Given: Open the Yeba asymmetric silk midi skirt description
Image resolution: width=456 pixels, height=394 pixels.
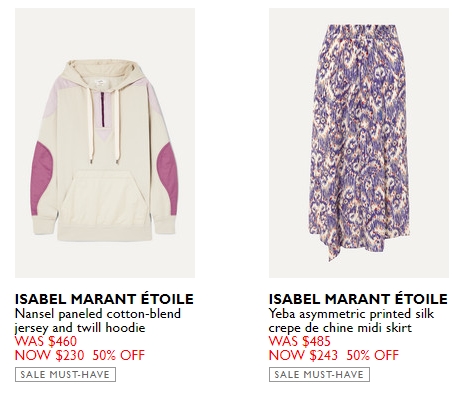Looking at the screenshot, I should 351,321.
